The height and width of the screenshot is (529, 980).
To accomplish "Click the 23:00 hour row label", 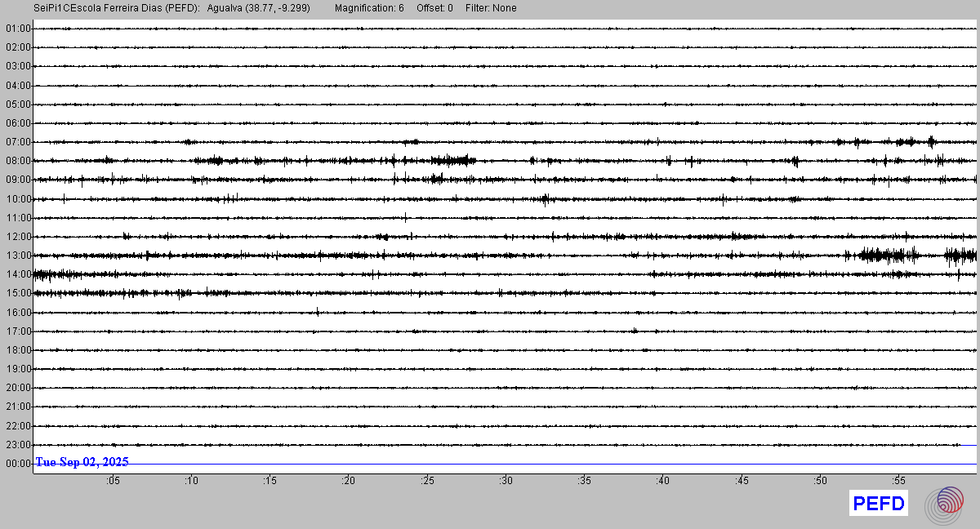I will pyautogui.click(x=17, y=445).
